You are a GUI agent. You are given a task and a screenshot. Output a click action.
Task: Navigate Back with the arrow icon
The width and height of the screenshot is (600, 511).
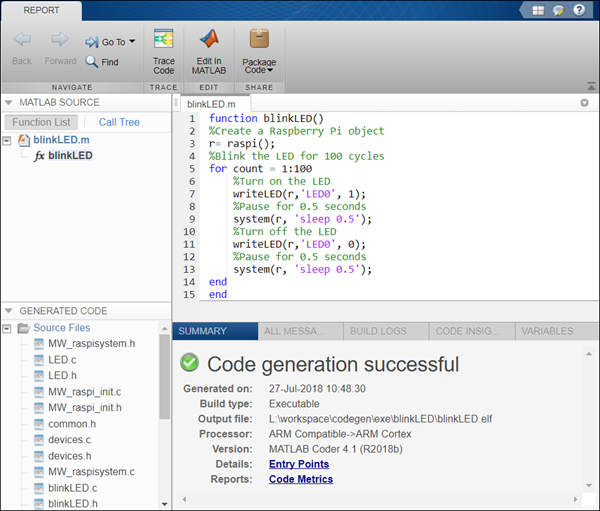tap(22, 42)
